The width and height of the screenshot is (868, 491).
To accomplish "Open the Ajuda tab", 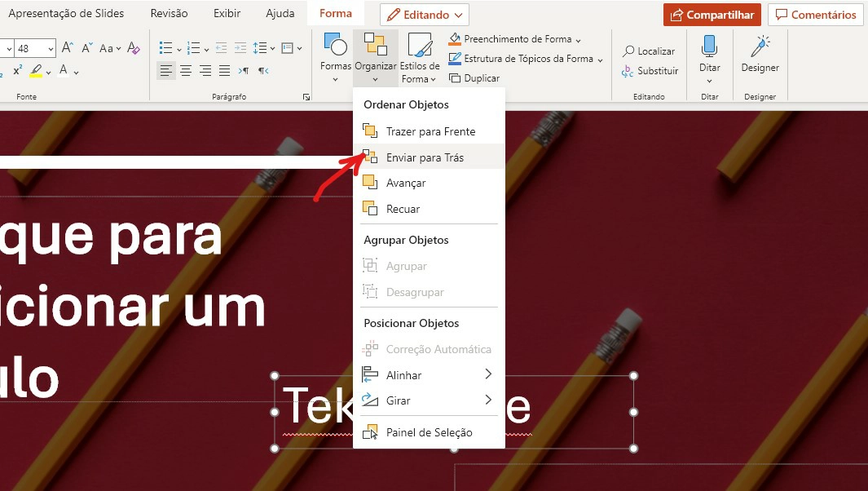I will pos(280,13).
